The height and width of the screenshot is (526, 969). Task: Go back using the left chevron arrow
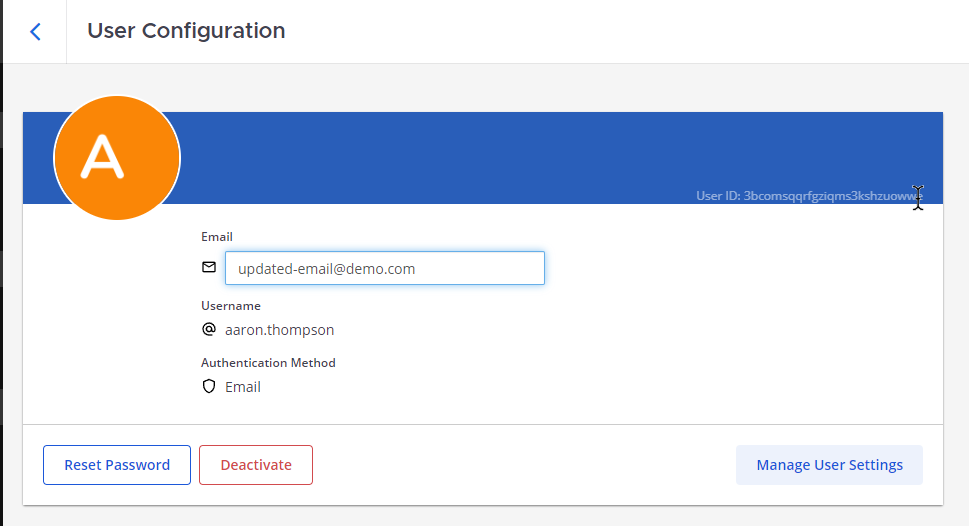tap(36, 31)
